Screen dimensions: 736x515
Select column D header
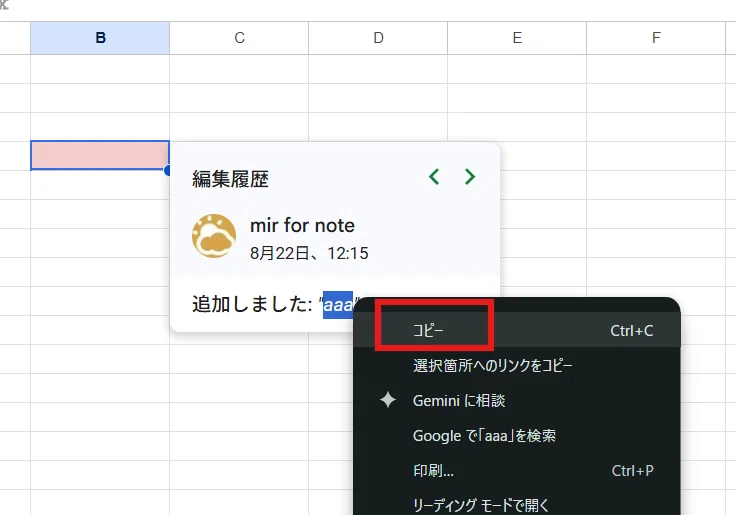[x=378, y=38]
